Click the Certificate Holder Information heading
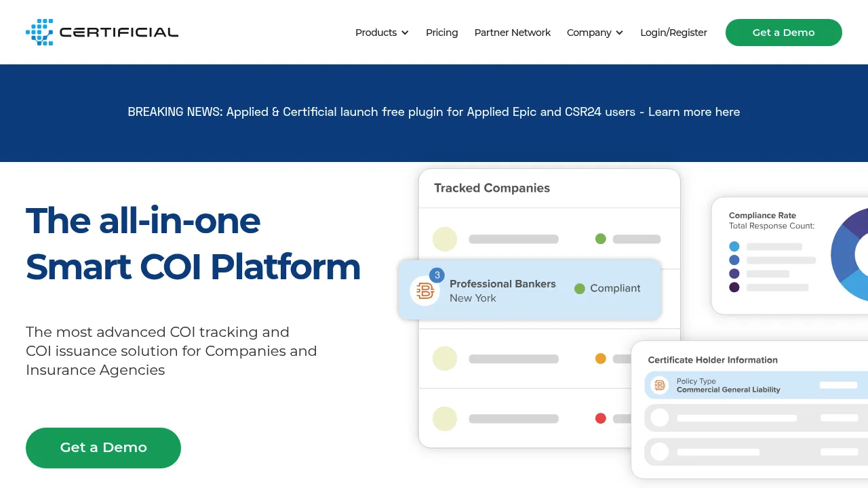Screen dimensions: 868x488 click(x=713, y=360)
